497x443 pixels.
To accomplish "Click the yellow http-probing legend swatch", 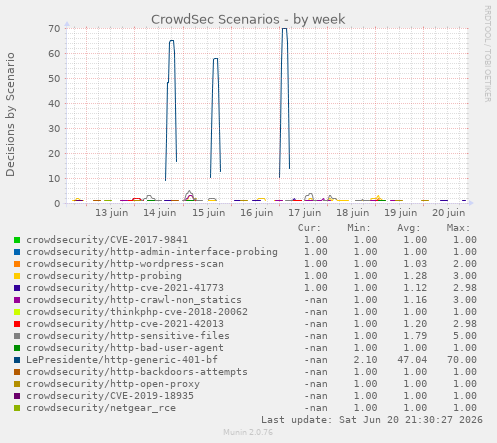I will coord(17,276).
